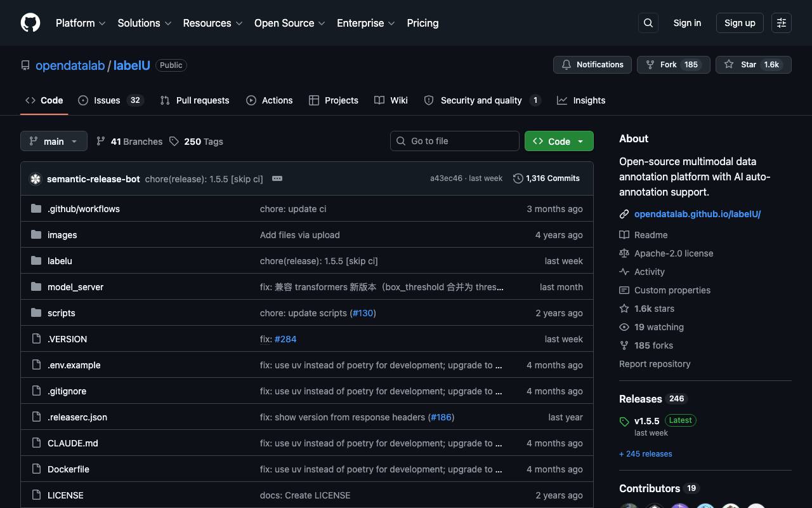This screenshot has height=508, width=812.
Task: Open the Actions tab
Action: tap(270, 100)
